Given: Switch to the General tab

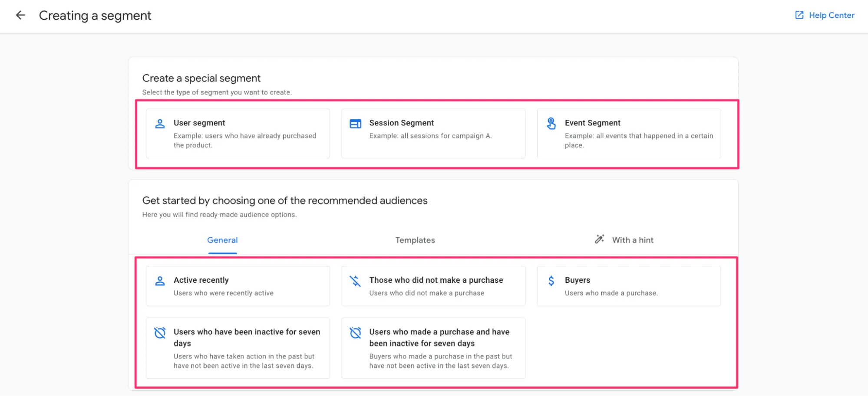Looking at the screenshot, I should (x=222, y=240).
